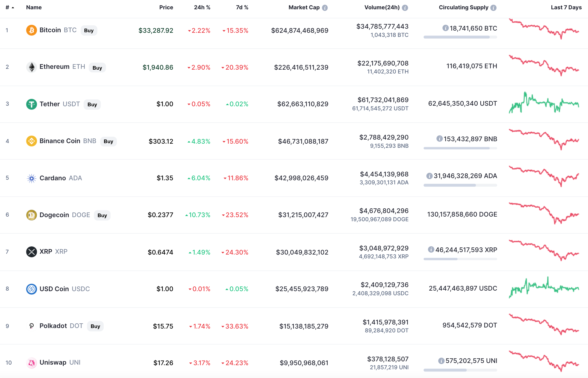The image size is (588, 378).
Task: Open USD Coin's 7-day sparkline chart
Action: [x=544, y=287]
